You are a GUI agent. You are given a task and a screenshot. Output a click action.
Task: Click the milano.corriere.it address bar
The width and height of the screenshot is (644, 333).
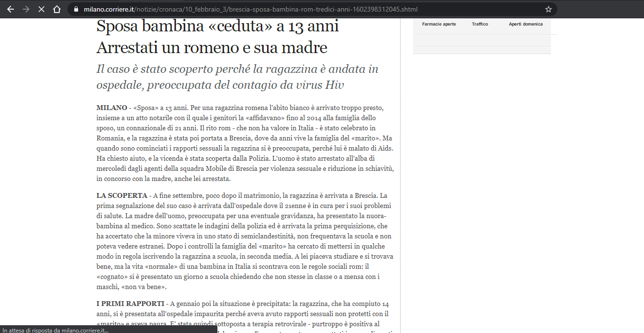pos(251,9)
